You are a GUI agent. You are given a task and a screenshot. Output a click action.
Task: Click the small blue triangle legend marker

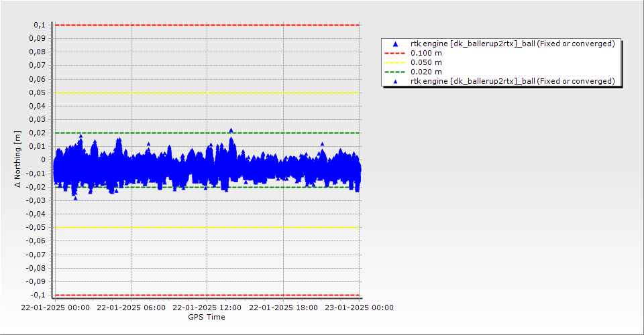coord(395,82)
